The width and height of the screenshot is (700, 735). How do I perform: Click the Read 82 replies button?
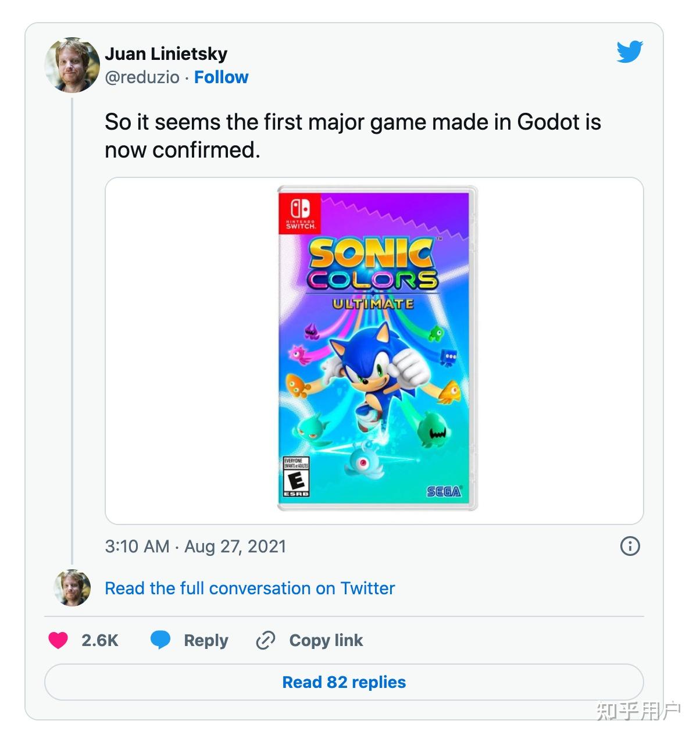coord(344,682)
